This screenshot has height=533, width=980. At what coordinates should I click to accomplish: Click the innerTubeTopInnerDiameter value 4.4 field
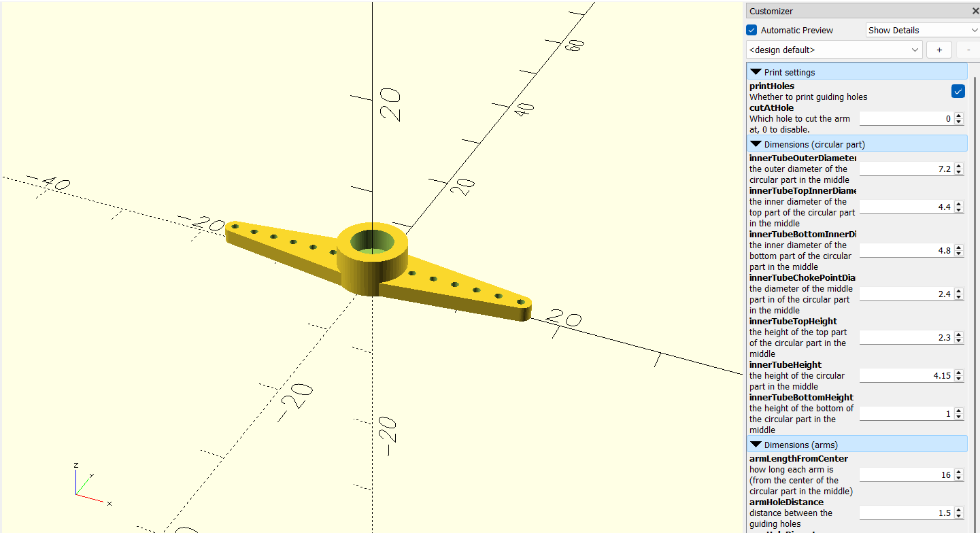[907, 207]
